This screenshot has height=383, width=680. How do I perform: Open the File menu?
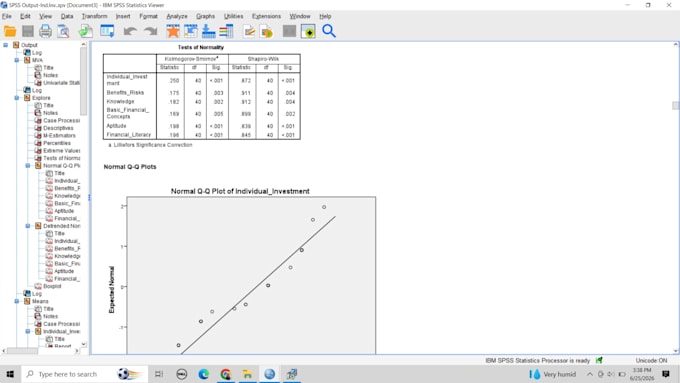click(x=7, y=16)
